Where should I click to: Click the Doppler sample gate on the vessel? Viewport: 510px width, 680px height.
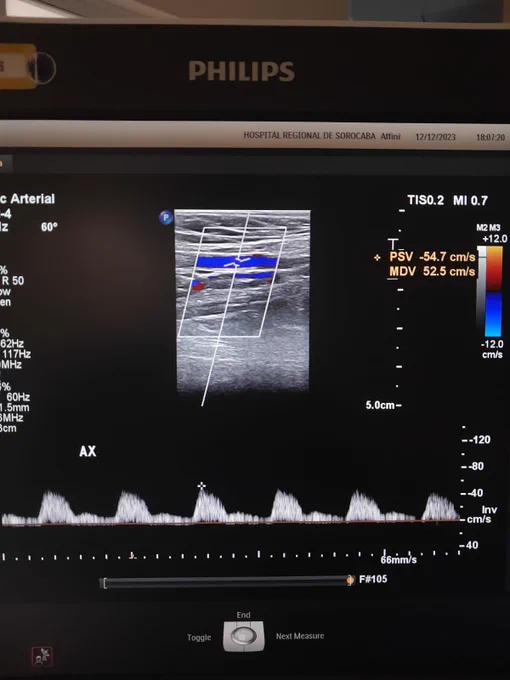pos(236,262)
